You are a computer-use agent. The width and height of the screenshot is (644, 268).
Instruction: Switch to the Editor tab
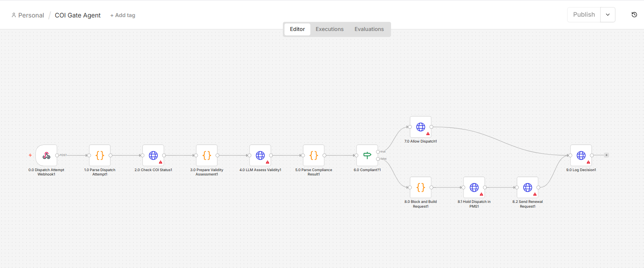pos(297,29)
